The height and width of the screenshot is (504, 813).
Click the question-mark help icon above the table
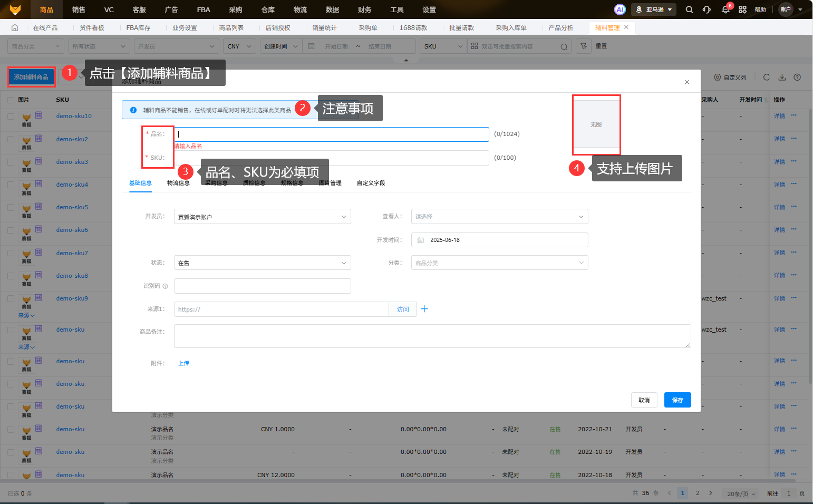tap(797, 77)
